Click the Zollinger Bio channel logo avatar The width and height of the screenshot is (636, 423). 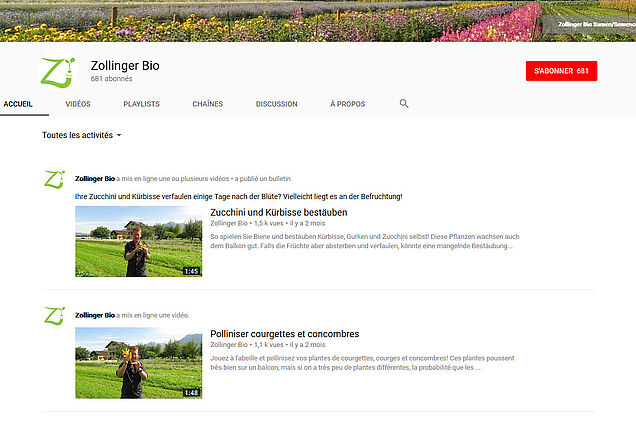(x=56, y=71)
